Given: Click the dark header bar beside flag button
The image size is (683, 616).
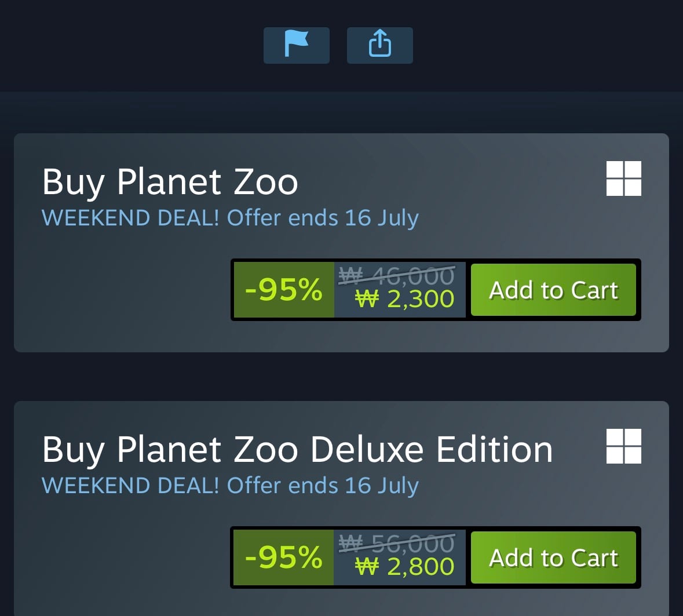Looking at the screenshot, I should [x=131, y=45].
